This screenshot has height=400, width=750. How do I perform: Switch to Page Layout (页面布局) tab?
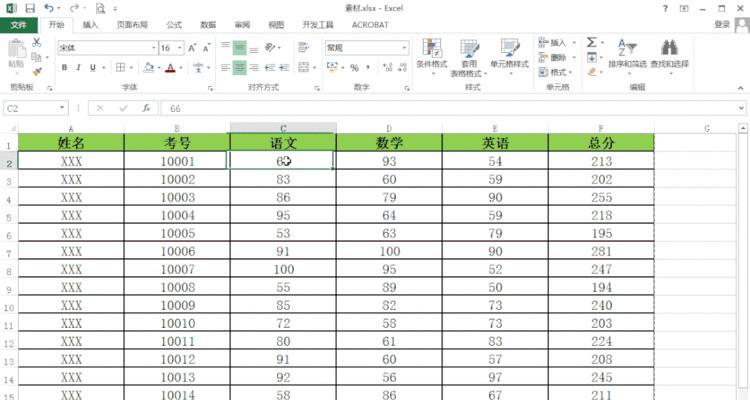pos(132,25)
